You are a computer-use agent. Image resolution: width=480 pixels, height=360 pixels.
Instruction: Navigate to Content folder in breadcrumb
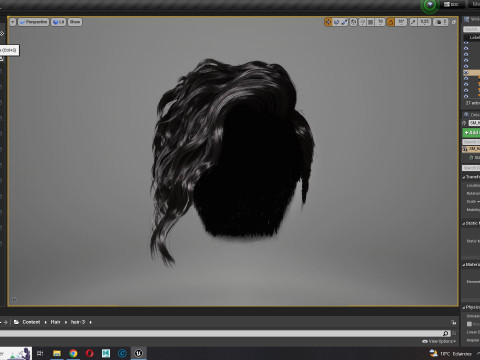(x=31, y=322)
